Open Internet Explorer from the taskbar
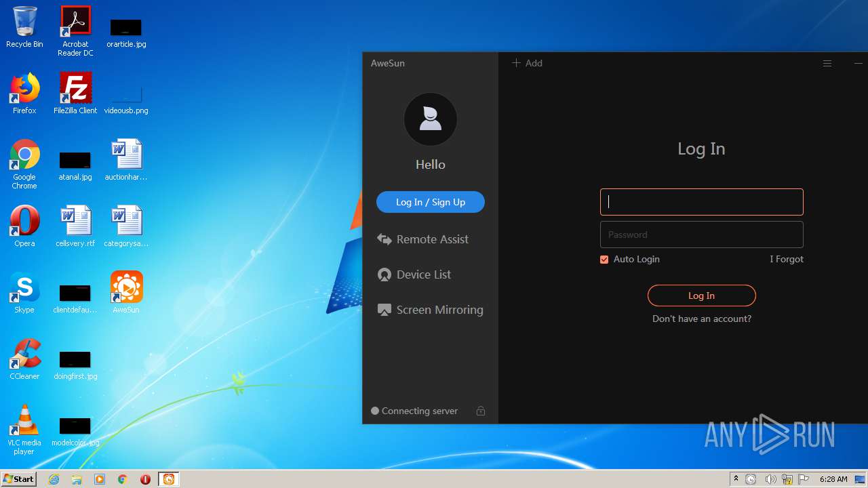The image size is (868, 488). point(54,479)
